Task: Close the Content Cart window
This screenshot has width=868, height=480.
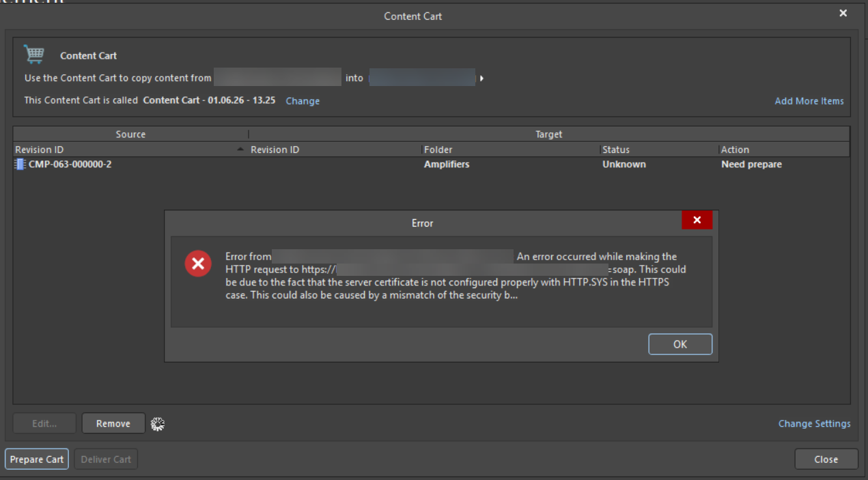Action: tap(843, 13)
